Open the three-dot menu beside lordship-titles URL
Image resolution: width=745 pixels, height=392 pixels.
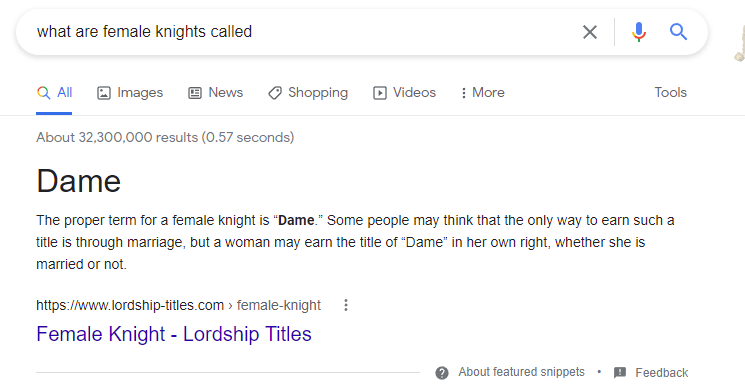tap(346, 305)
